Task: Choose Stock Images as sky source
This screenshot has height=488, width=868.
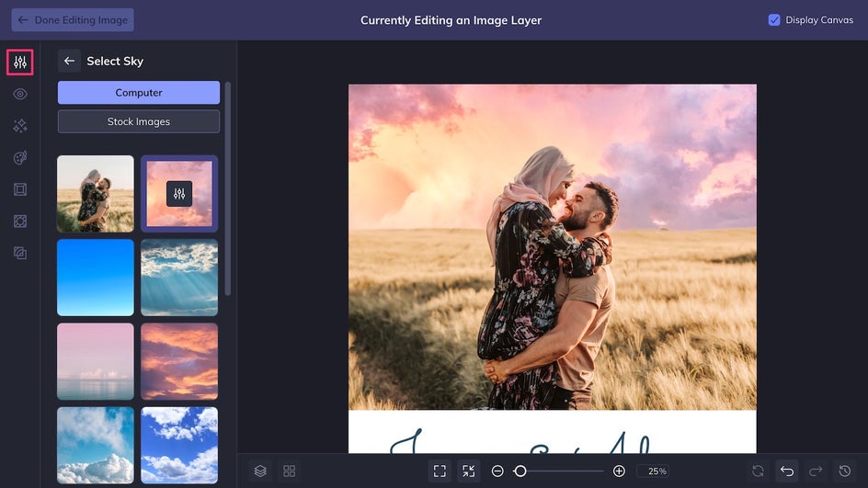Action: click(139, 121)
